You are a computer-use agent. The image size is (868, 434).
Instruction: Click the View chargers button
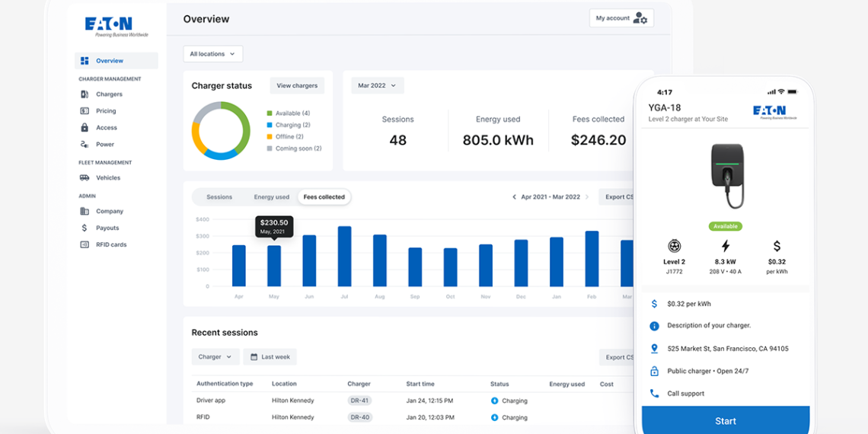pyautogui.click(x=297, y=86)
